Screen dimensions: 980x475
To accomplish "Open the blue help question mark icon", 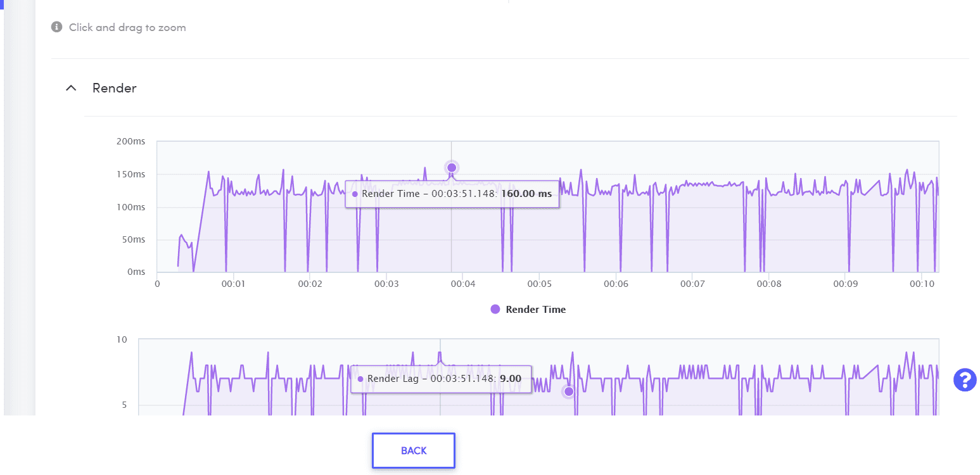I will (965, 380).
